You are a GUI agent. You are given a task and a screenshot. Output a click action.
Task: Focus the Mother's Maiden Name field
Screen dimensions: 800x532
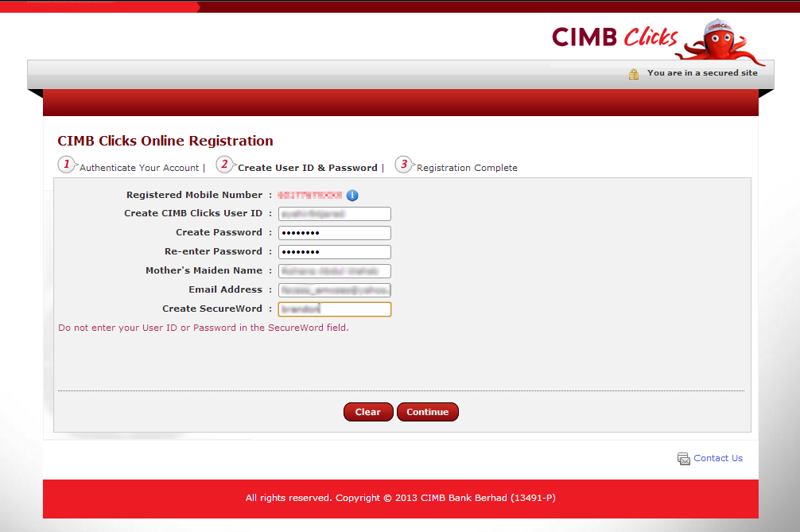coord(335,271)
